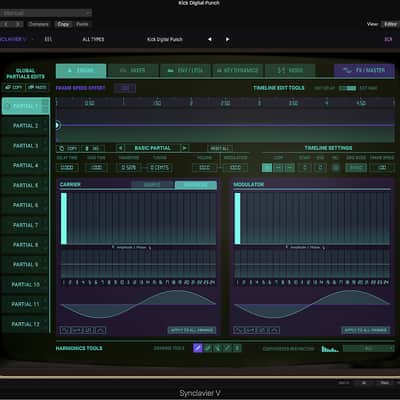This screenshot has width=400, height=400.
Task: Select Partial 5 in the partials list
Action: (x=25, y=185)
